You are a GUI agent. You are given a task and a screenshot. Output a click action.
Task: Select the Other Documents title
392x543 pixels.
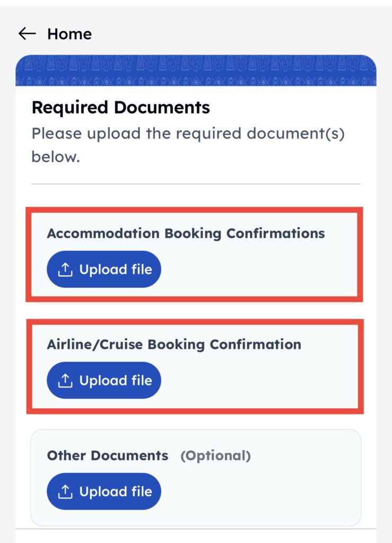coord(108,456)
